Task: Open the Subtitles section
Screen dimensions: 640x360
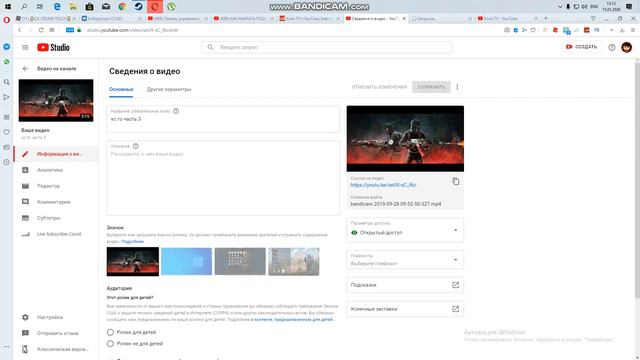Action: tap(49, 218)
